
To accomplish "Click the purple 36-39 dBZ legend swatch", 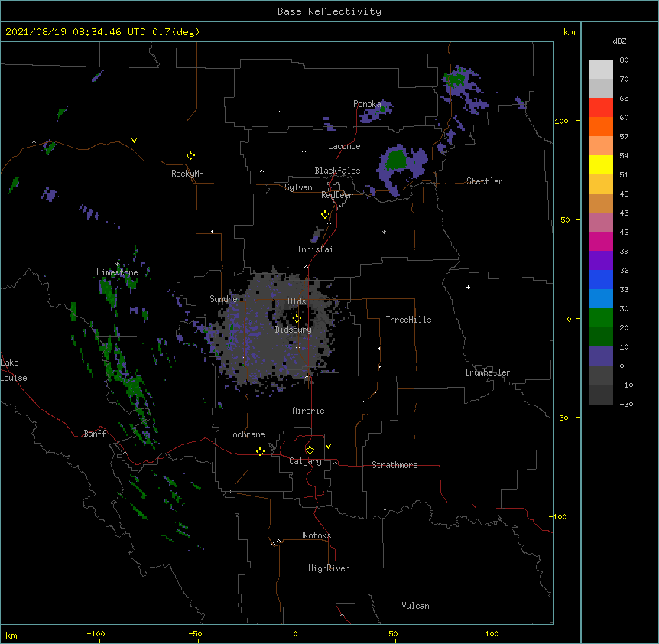I will click(601, 261).
